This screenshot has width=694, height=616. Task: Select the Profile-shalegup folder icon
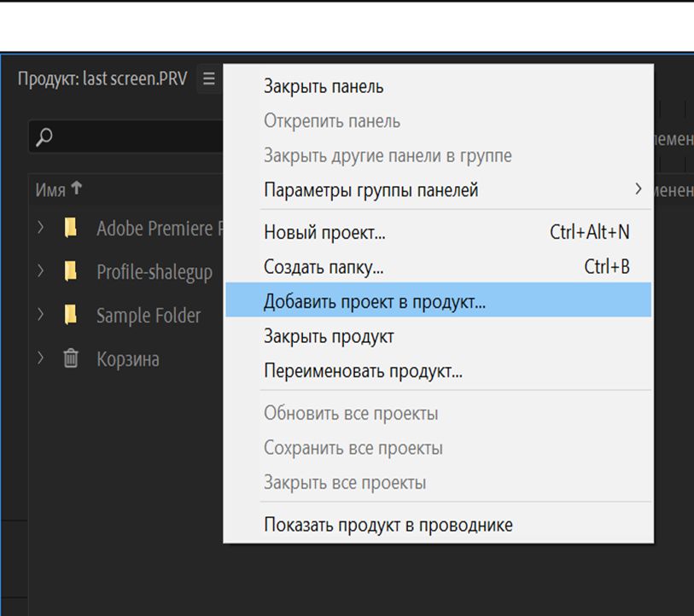coord(73,272)
